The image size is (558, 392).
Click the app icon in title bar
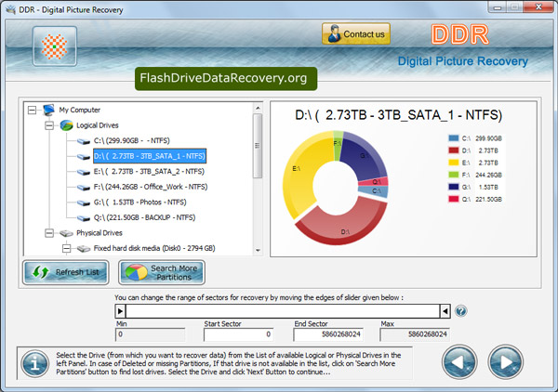10,9
